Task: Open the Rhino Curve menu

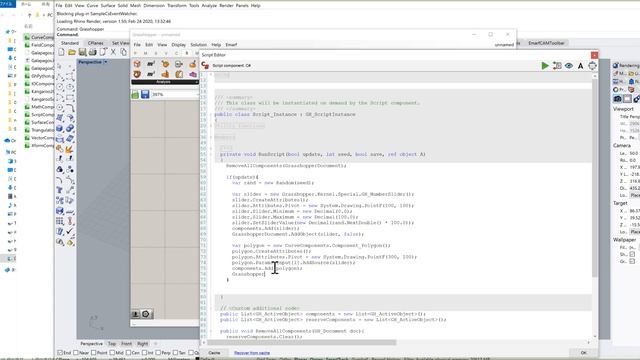Action: pos(93,6)
